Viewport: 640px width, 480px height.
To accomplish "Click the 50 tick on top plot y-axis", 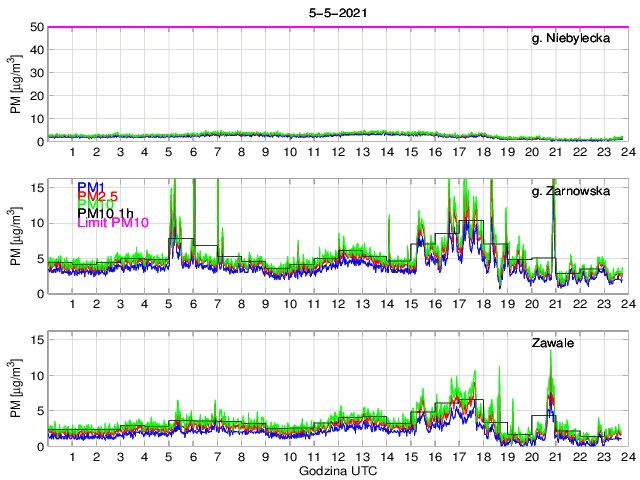I will point(35,27).
